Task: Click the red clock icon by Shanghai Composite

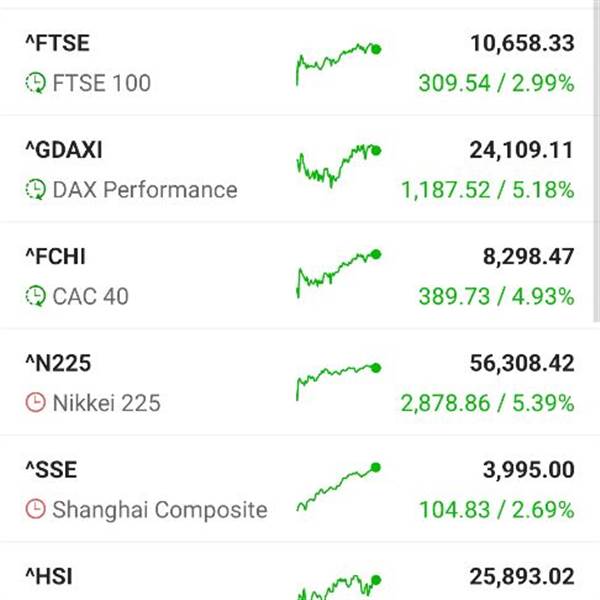Action: click(35, 510)
